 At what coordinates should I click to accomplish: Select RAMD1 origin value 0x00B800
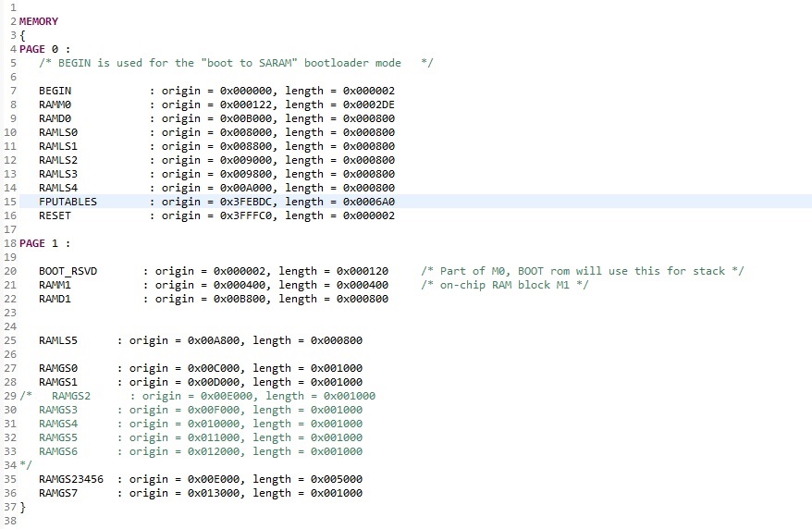tap(240, 299)
